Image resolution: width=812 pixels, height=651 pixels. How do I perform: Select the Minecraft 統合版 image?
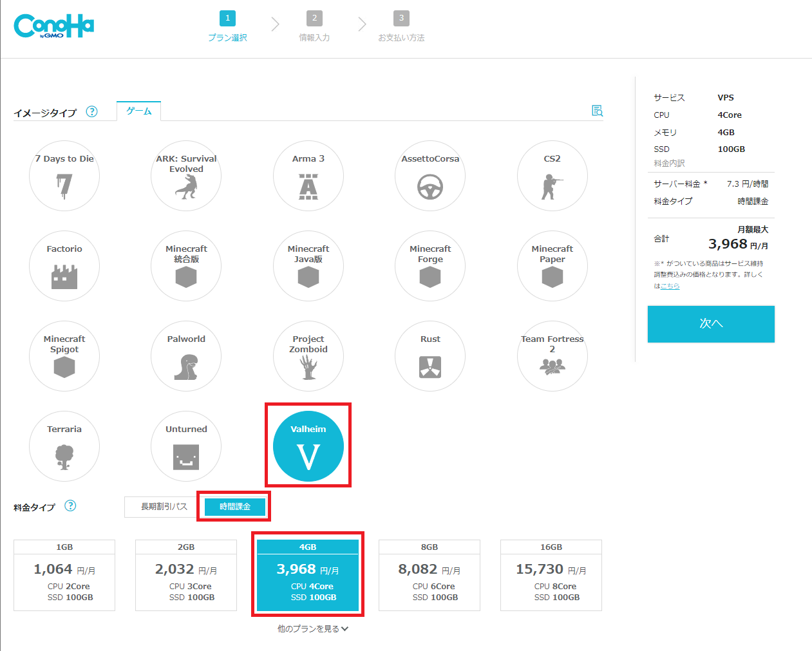click(186, 266)
